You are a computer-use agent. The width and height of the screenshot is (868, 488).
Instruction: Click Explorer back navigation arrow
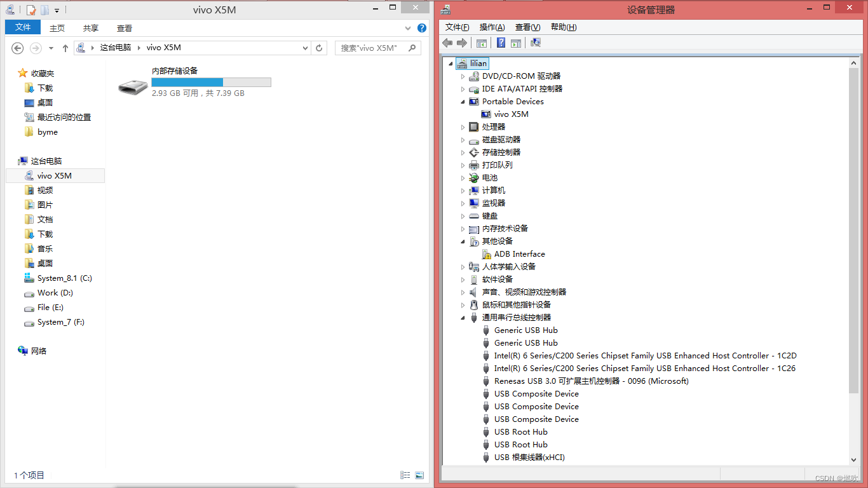click(18, 48)
